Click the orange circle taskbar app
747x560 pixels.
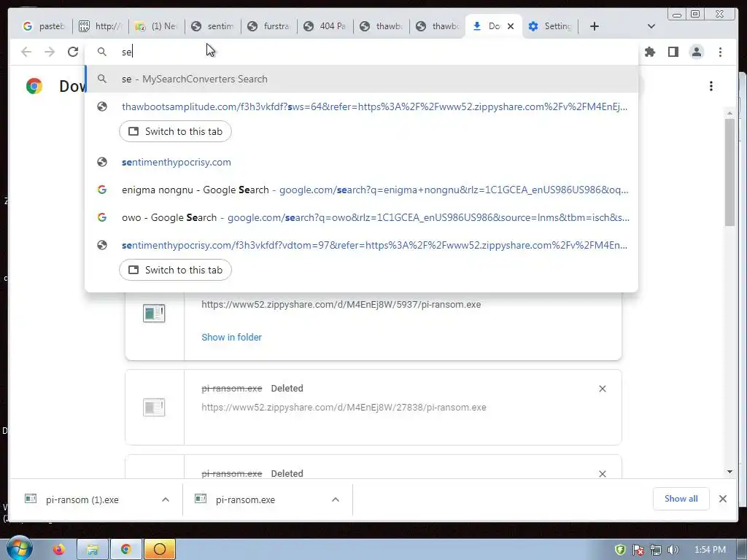(x=160, y=550)
